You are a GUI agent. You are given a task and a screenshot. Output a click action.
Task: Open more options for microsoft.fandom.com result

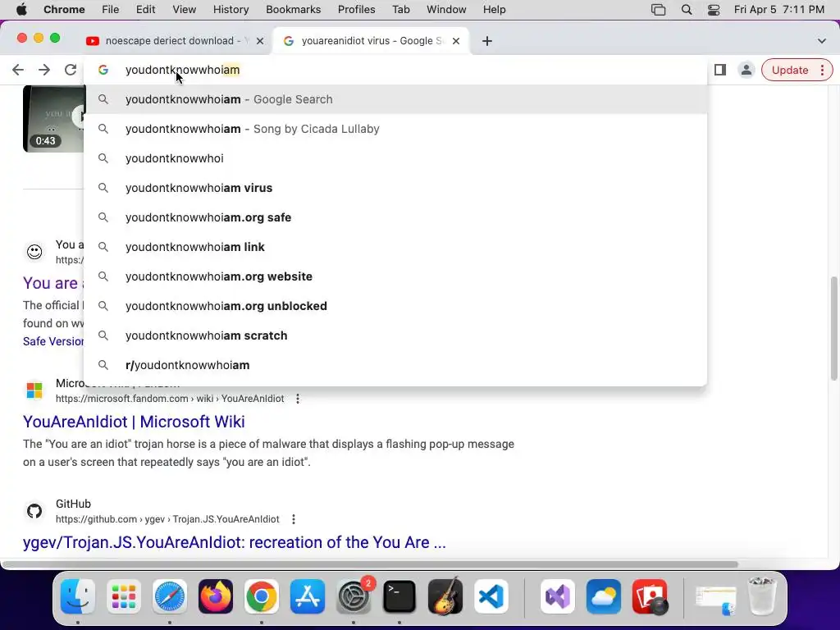(297, 399)
